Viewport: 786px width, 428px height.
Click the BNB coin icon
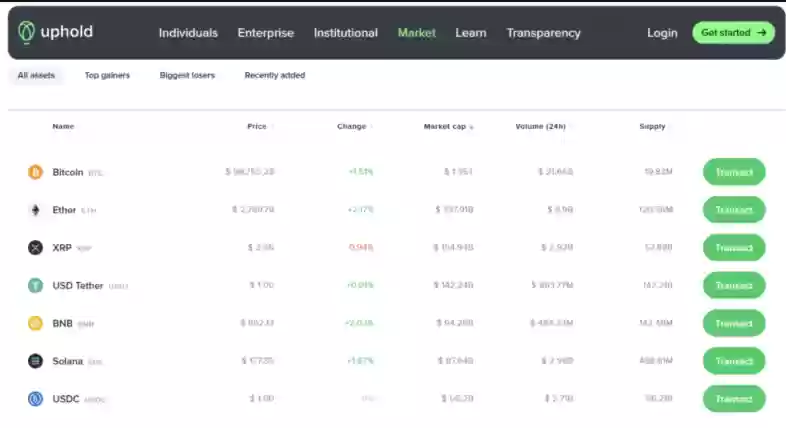35,323
